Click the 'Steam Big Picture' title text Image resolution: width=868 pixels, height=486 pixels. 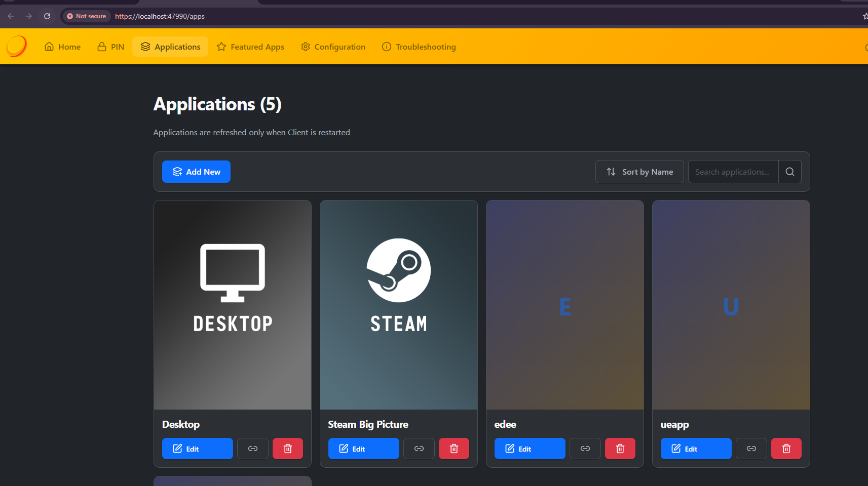[368, 424]
